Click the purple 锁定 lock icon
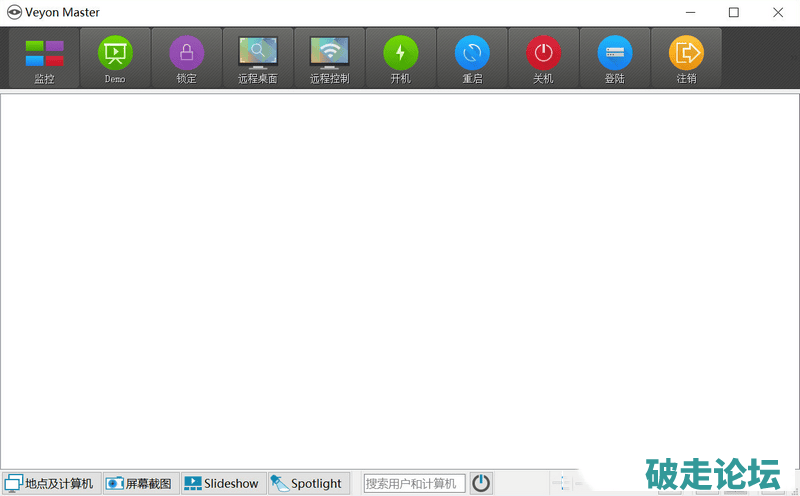Image resolution: width=800 pixels, height=496 pixels. (x=186, y=58)
